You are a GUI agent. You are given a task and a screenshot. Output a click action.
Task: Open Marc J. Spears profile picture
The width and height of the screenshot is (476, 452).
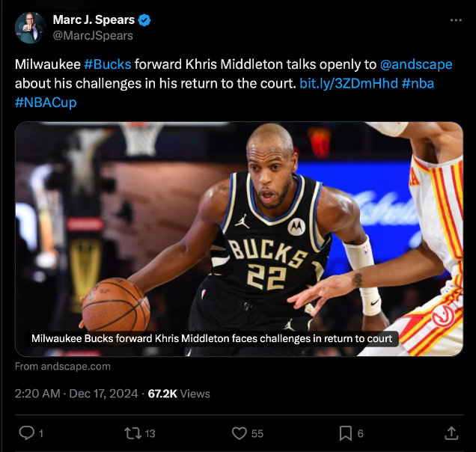(x=31, y=28)
